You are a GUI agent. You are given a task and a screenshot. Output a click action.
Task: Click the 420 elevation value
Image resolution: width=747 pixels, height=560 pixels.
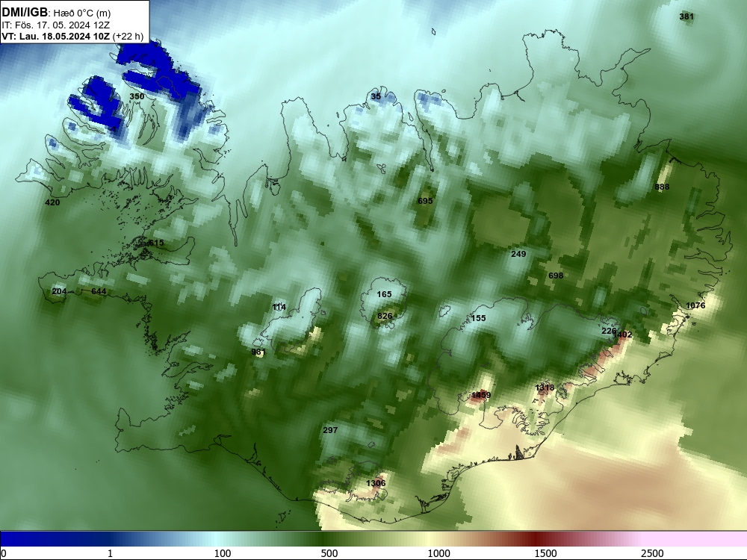52,202
